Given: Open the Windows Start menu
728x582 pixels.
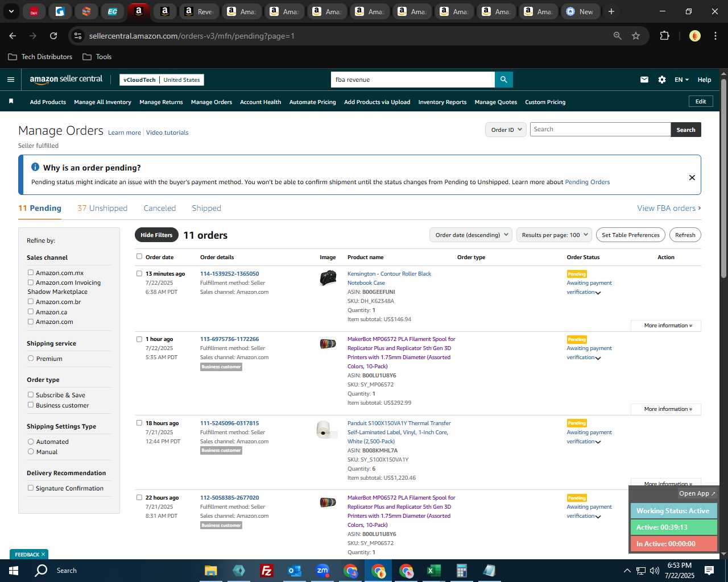Looking at the screenshot, I should pos(13,571).
